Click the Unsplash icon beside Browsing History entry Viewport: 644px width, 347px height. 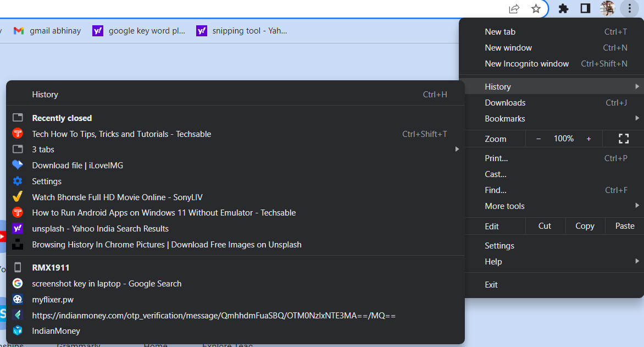18,244
